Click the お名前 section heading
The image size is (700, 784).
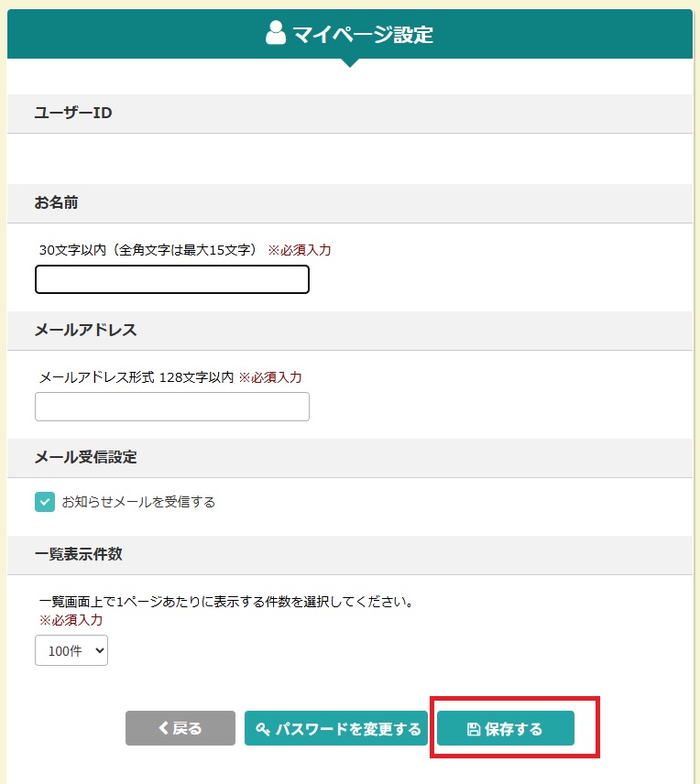(x=57, y=202)
